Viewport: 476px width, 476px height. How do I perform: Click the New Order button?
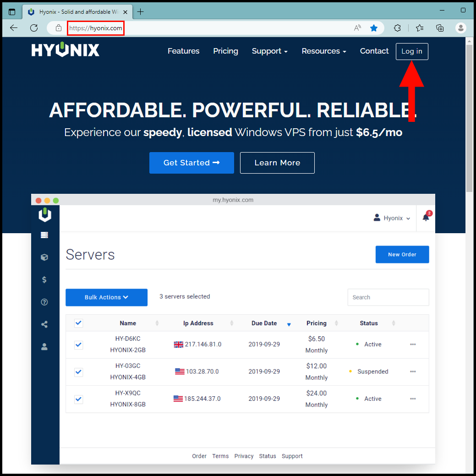[402, 254]
